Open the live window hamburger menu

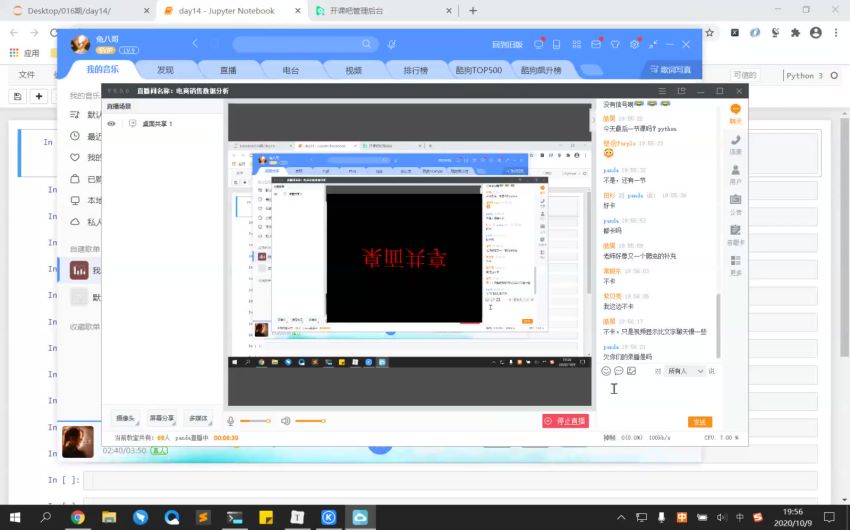click(662, 91)
